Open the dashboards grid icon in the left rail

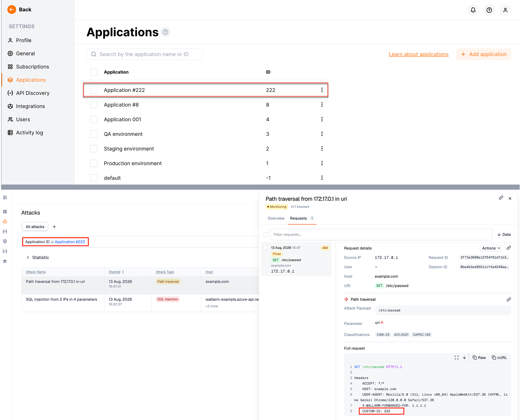tap(5, 212)
